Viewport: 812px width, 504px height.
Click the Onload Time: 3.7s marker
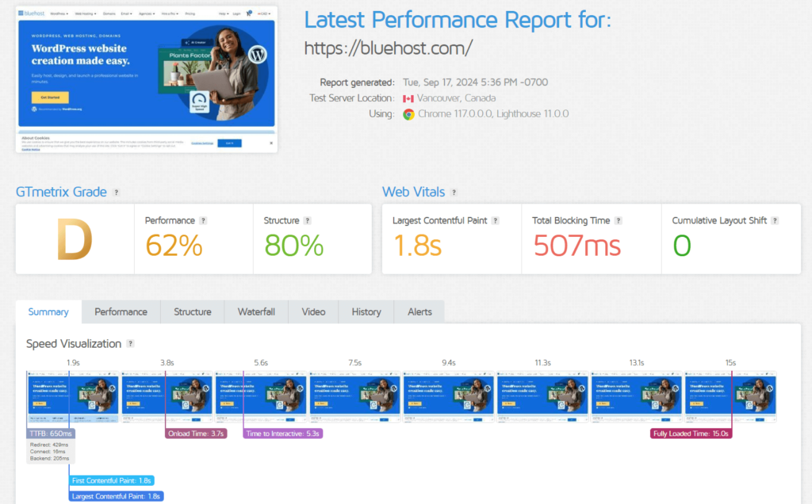click(x=197, y=433)
